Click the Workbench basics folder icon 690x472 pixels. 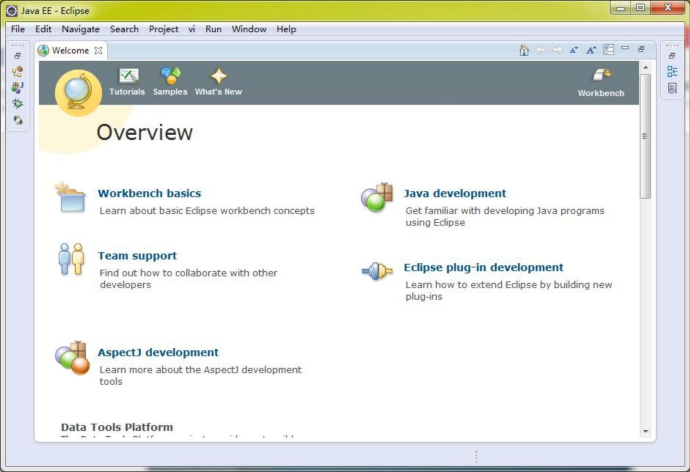point(71,198)
